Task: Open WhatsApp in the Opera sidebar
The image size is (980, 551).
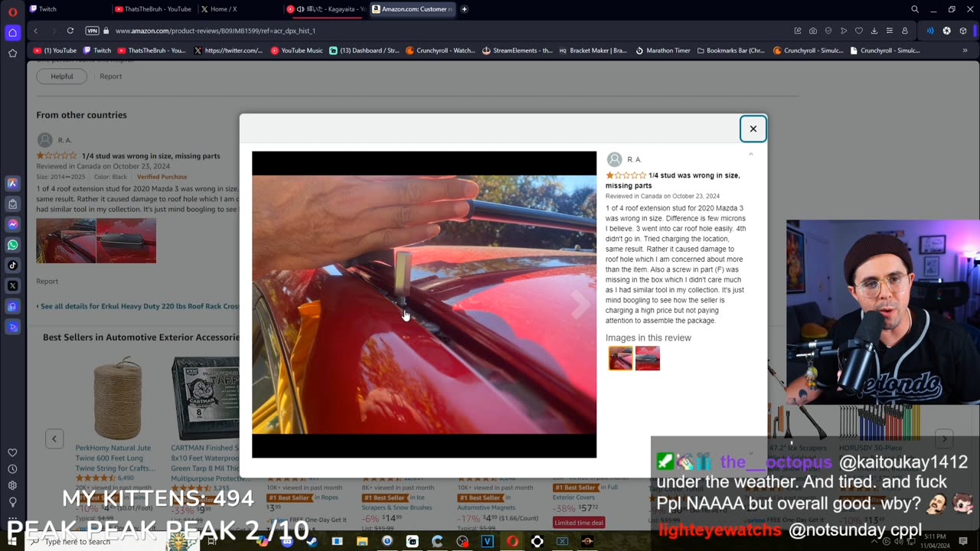Action: click(x=12, y=245)
